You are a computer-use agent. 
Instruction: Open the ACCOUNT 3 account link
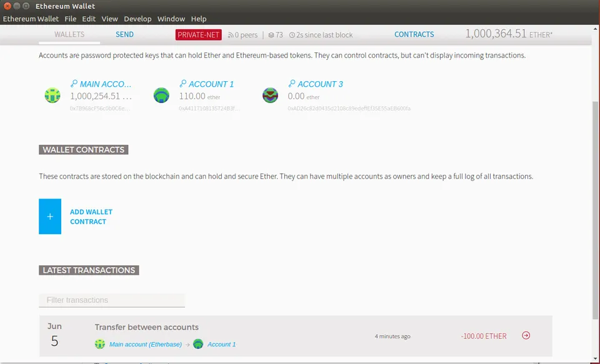click(320, 84)
